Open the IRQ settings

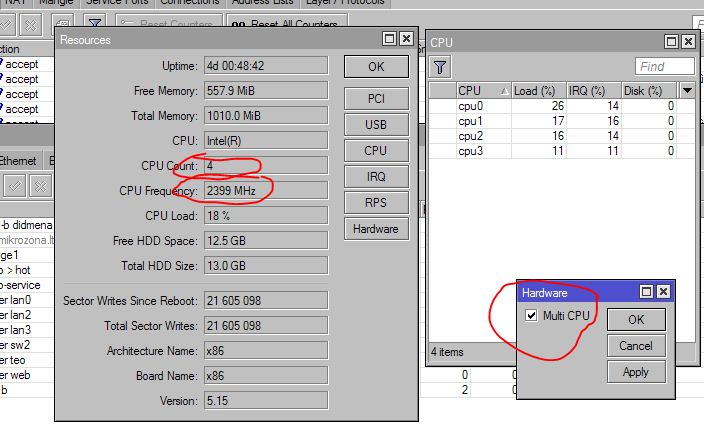[x=376, y=177]
